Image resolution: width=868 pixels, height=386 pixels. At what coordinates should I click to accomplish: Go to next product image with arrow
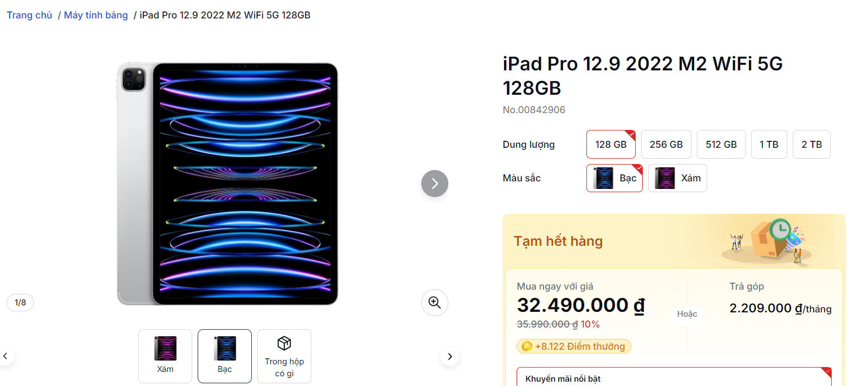(434, 184)
